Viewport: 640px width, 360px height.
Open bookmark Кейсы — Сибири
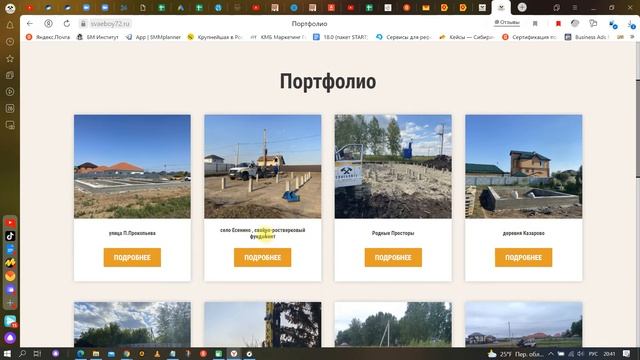[467, 37]
